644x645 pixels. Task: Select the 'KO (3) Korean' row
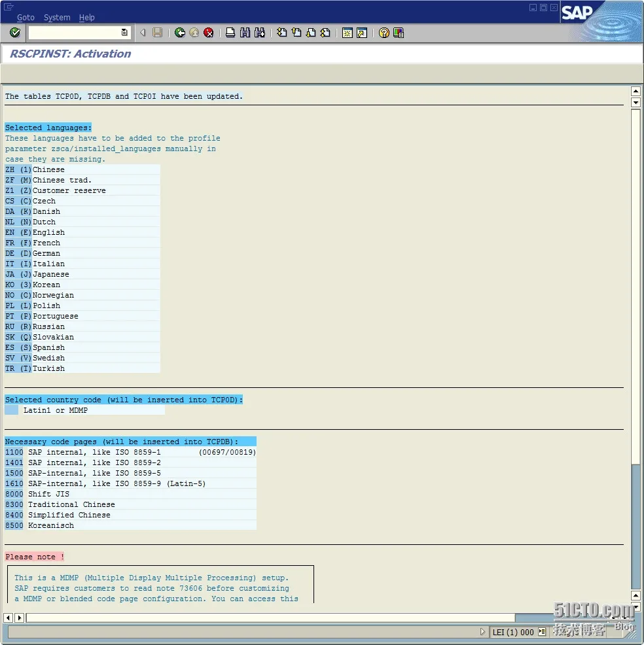82,285
